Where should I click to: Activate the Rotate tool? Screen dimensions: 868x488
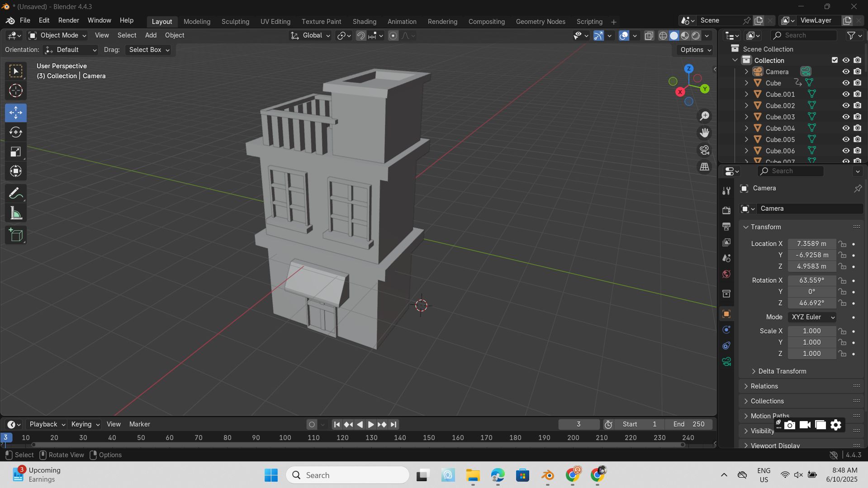pyautogui.click(x=16, y=132)
